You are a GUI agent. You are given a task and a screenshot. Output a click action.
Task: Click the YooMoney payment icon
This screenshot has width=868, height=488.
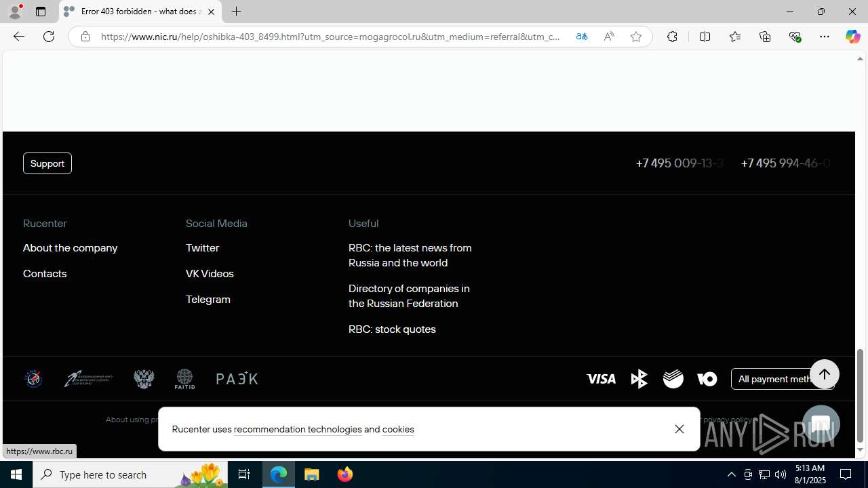(707, 379)
